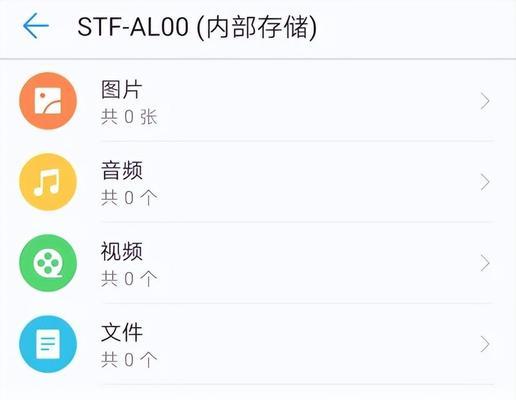Select the 视频 label
This screenshot has height=400, width=516.
click(122, 251)
